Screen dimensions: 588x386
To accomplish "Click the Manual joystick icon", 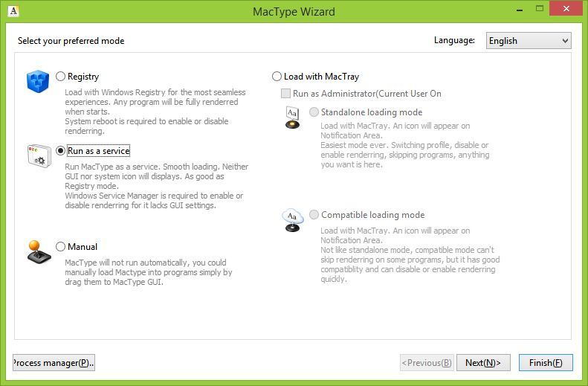I will pyautogui.click(x=39, y=252).
